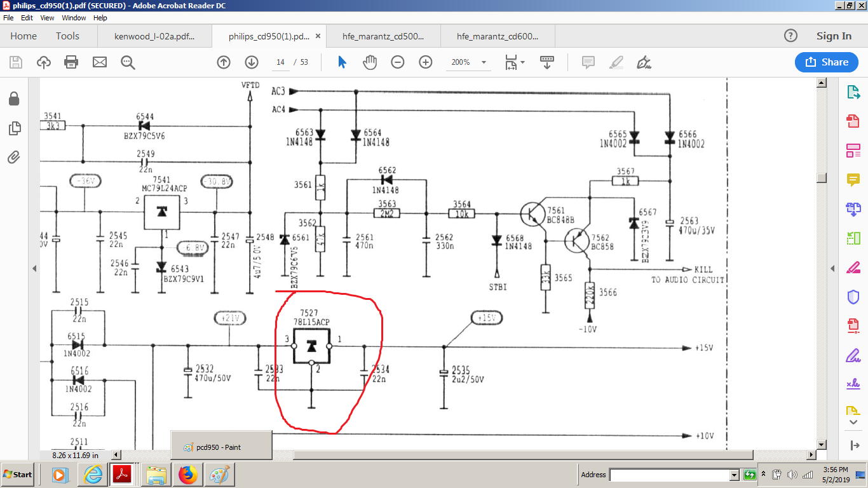
Task: Open the Window menu
Action: coord(74,18)
